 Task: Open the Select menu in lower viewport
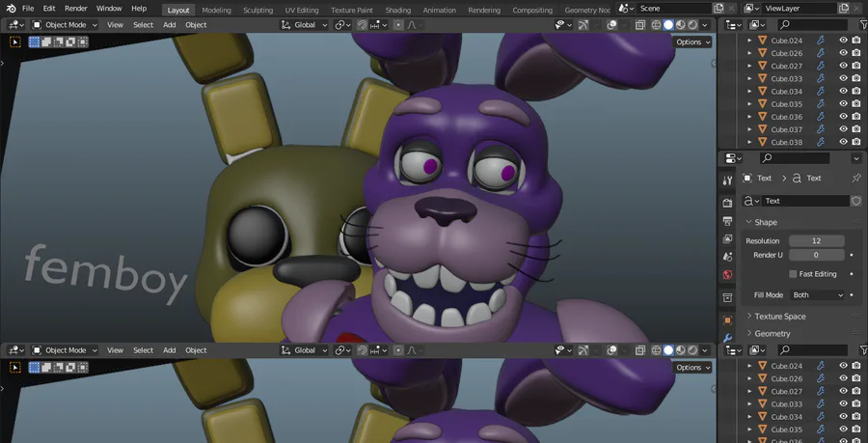click(143, 350)
